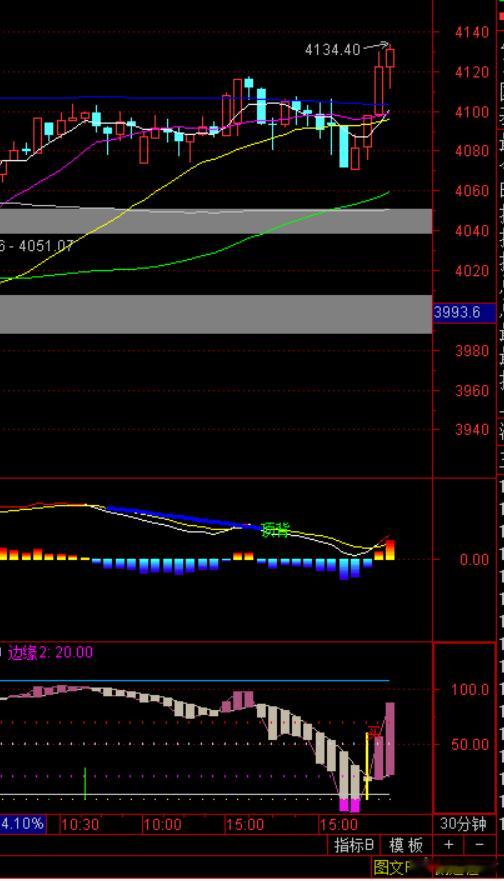This screenshot has width=504, height=881.
Task: Click the 4134.40 high price label
Action: [x=332, y=50]
